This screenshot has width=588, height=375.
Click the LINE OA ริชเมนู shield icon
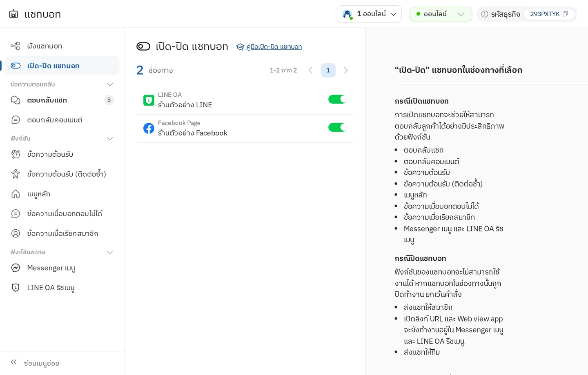[16, 288]
